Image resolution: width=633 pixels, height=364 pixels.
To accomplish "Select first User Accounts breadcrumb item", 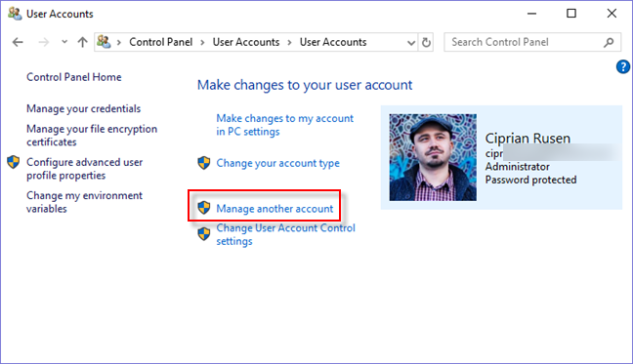I will point(246,42).
